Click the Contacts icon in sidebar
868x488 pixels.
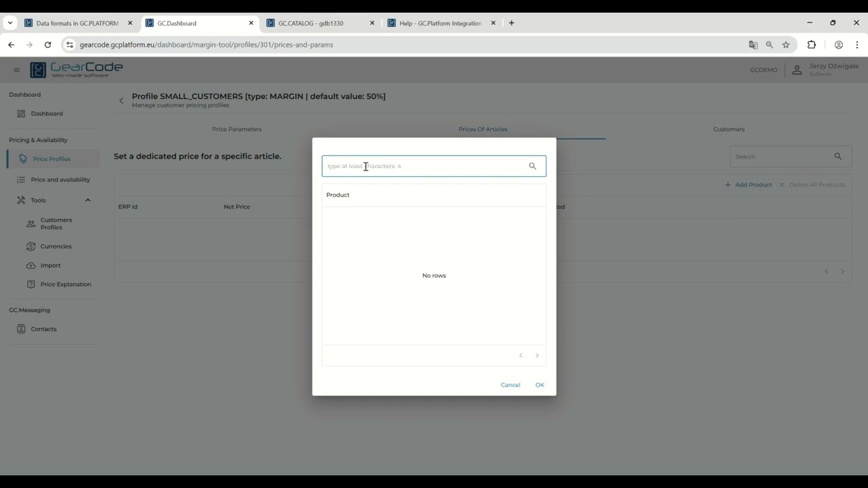pos(21,329)
